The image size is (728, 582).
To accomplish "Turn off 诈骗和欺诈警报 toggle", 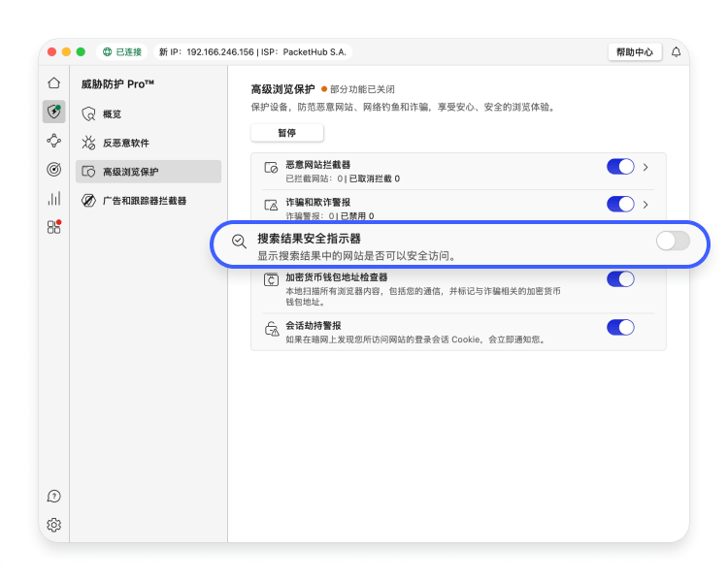I will pyautogui.click(x=620, y=205).
